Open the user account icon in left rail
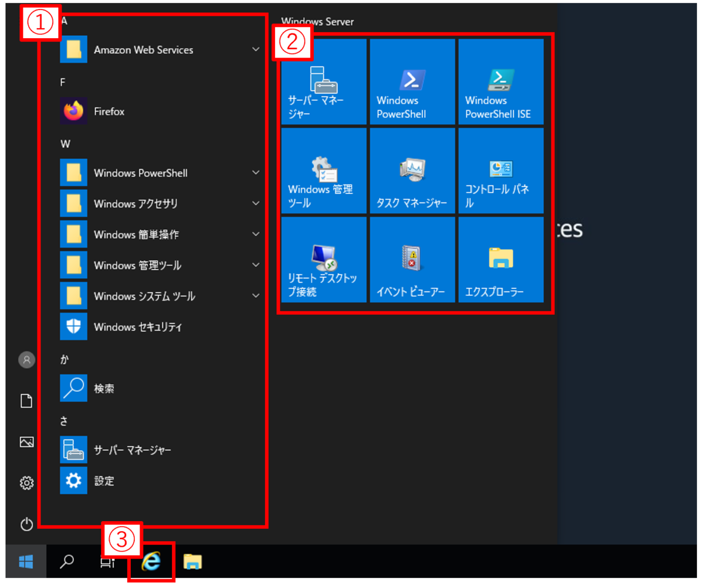The image size is (704, 588). point(26,360)
